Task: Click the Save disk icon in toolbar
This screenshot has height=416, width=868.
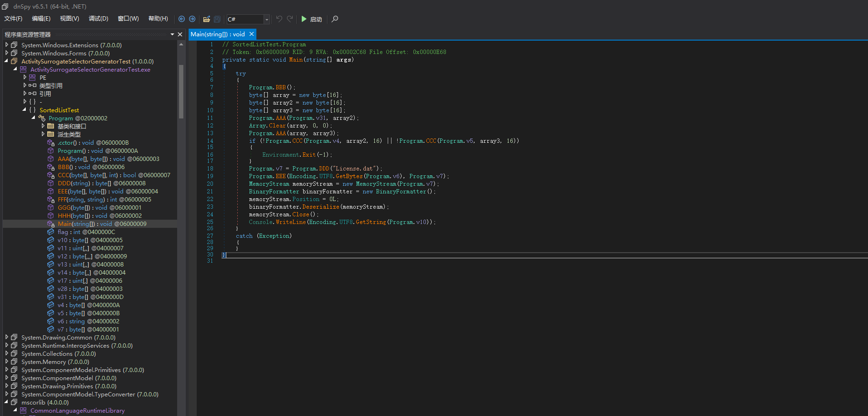Action: (x=217, y=19)
